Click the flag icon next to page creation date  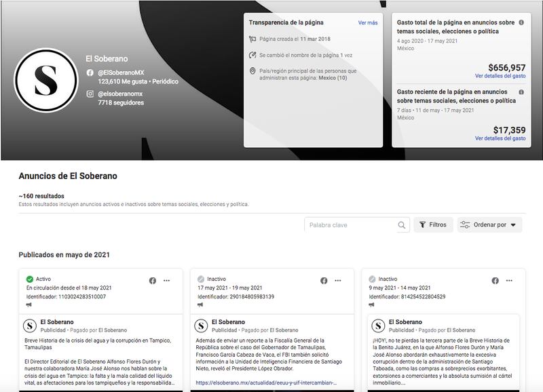[252, 39]
